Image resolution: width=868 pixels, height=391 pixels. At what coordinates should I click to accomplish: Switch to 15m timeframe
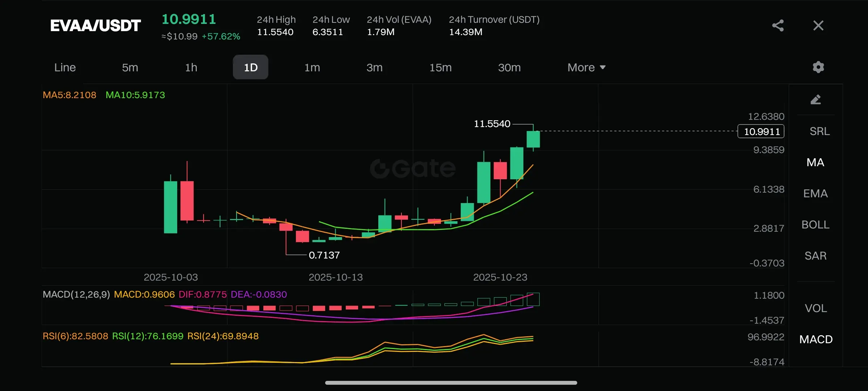(x=440, y=67)
